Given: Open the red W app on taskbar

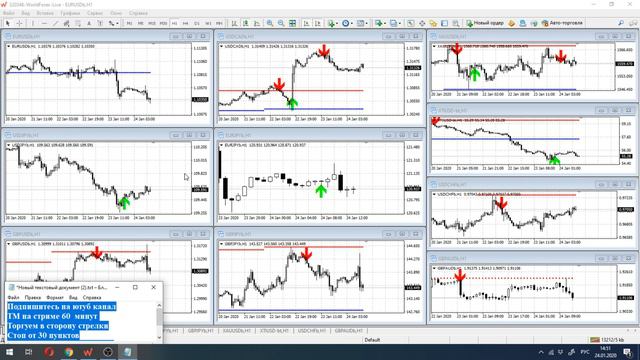Looking at the screenshot, I should (88, 352).
